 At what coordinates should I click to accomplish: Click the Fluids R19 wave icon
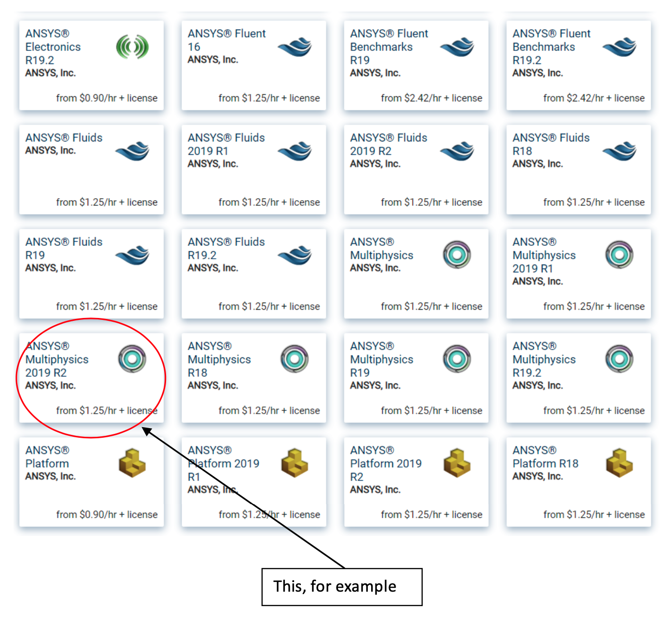132,255
